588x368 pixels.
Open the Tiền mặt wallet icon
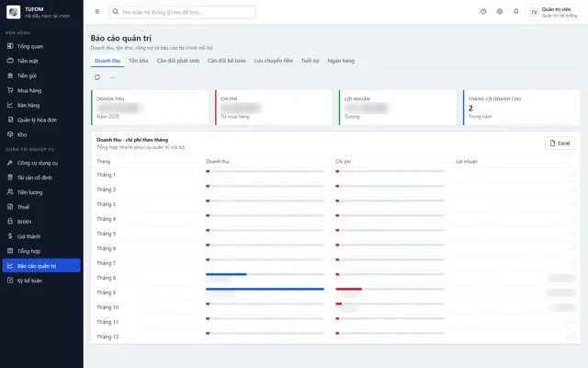10,61
